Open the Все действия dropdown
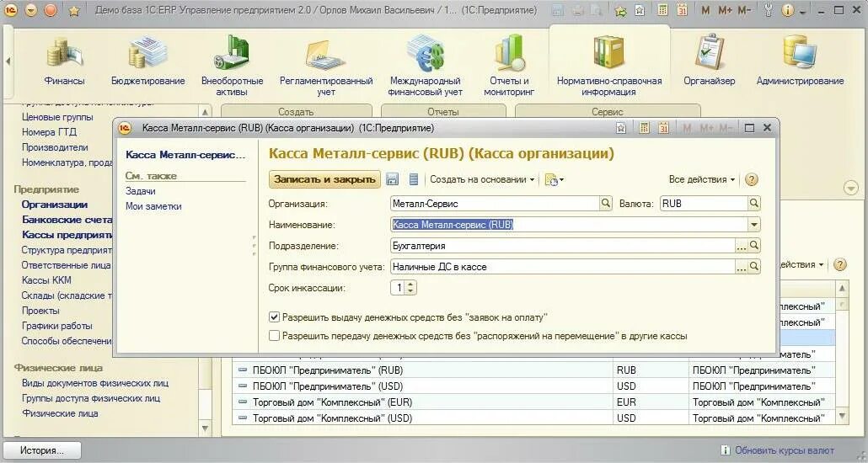 (702, 179)
